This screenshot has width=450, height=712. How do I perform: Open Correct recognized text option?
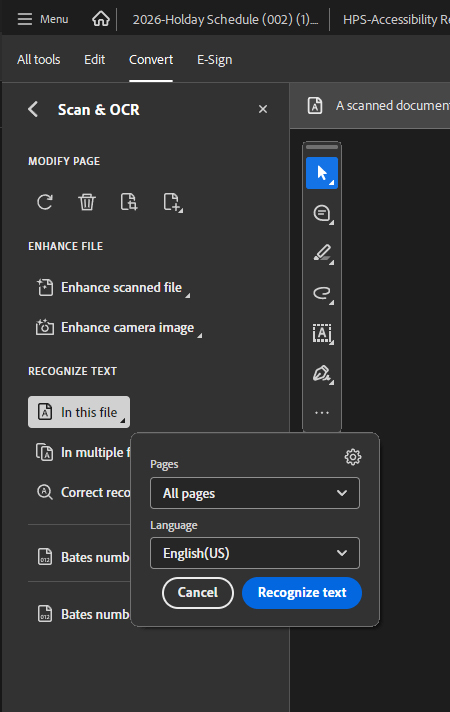pyautogui.click(x=83, y=493)
